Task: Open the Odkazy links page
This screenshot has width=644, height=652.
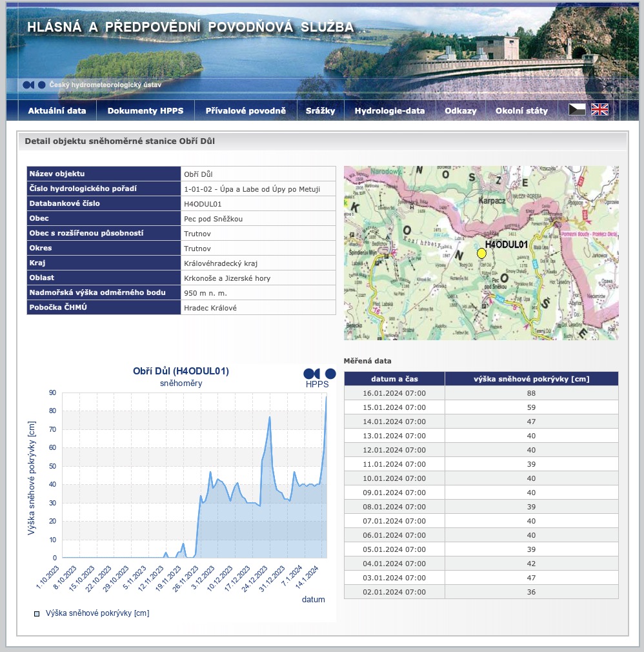Action: pyautogui.click(x=460, y=110)
